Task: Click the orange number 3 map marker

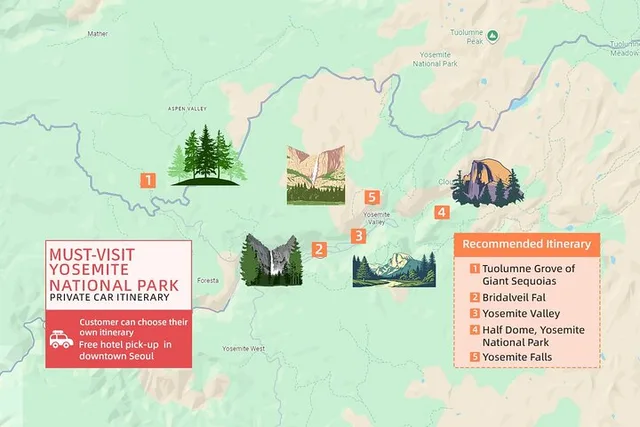Action: [x=359, y=236]
